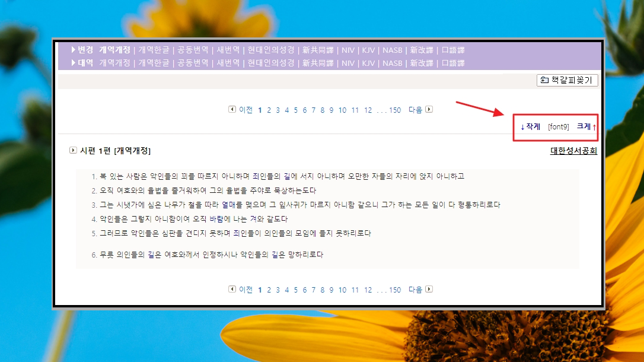Switch version to NASB in 변경 row
This screenshot has width=644, height=362.
tap(392, 50)
